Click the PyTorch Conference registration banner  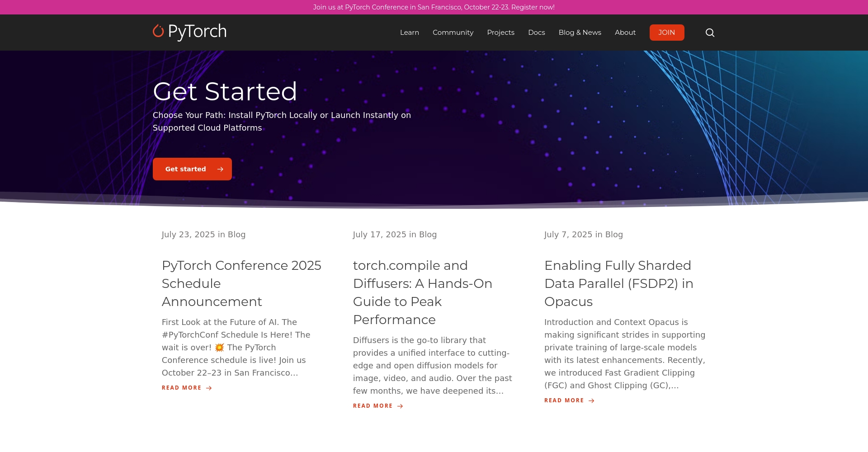click(434, 7)
